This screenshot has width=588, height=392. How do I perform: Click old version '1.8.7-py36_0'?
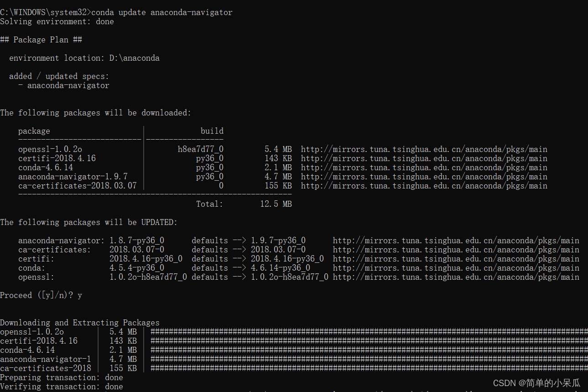(x=137, y=240)
